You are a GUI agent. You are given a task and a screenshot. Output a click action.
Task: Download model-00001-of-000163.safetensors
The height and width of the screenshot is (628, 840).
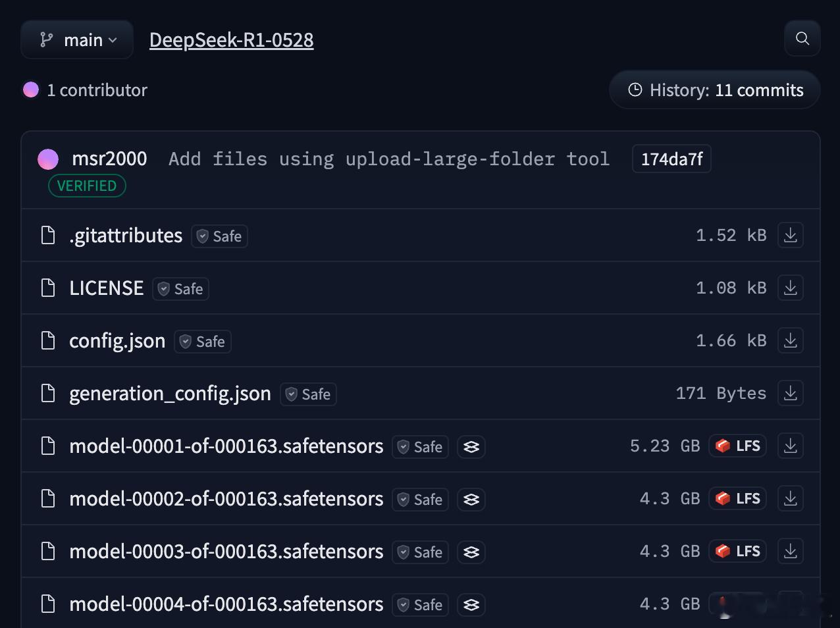791,446
